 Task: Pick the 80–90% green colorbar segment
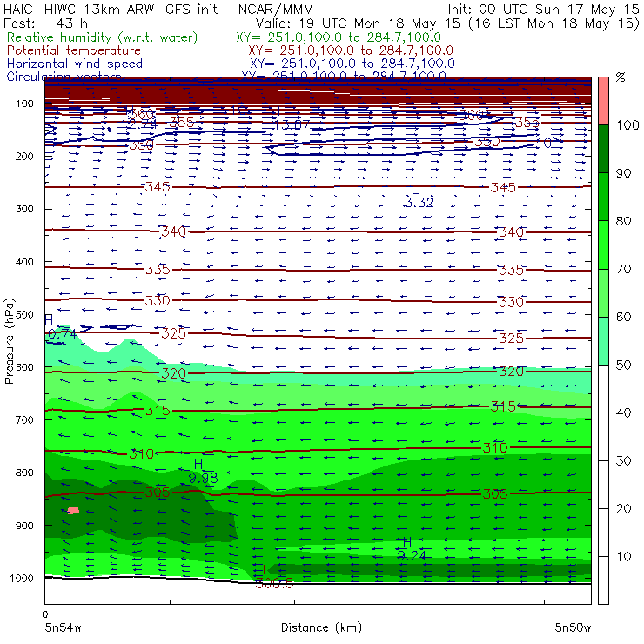(x=603, y=197)
